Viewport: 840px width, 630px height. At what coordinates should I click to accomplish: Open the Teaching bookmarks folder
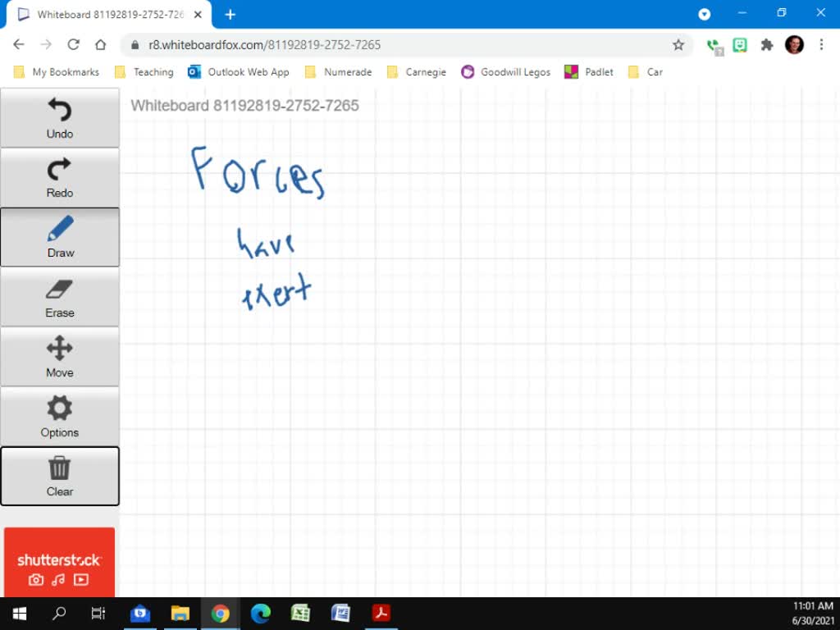click(x=144, y=72)
